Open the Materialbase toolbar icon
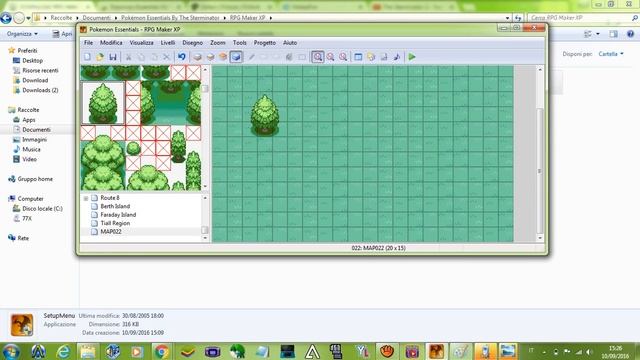 (x=371, y=57)
